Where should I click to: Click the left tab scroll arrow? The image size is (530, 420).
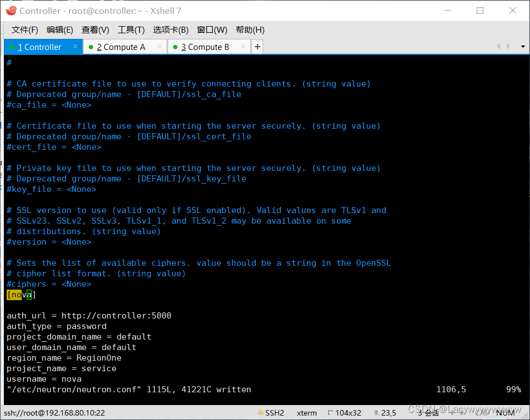coord(498,47)
